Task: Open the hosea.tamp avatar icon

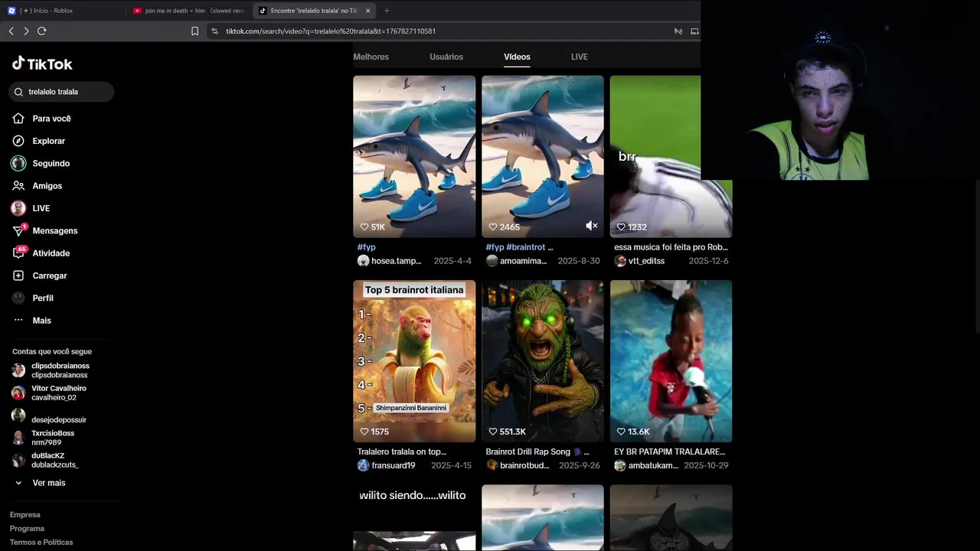Action: click(363, 261)
